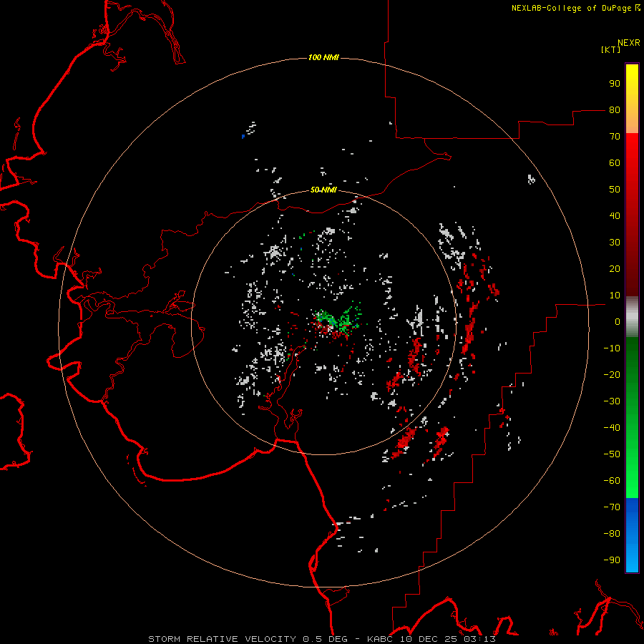This screenshot has height=644, width=644.
Task: Click the green inbound velocity cluster at radar center
Action: [x=338, y=318]
